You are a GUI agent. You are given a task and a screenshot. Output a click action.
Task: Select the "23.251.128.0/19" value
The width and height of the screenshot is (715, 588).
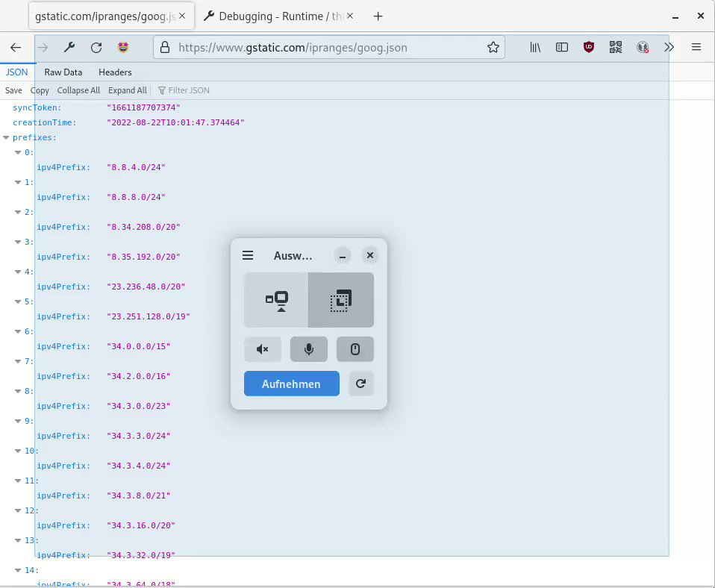149,316
